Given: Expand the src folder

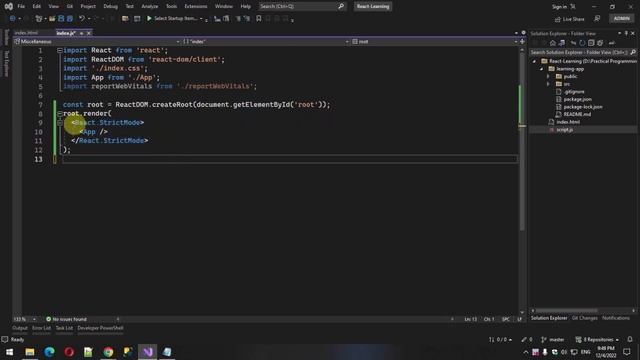Looking at the screenshot, I should [549, 84].
